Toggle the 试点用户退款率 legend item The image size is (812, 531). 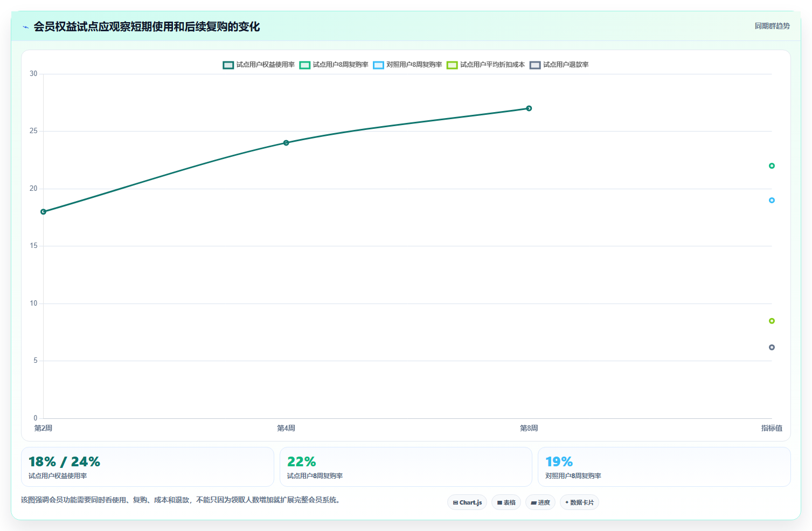point(559,65)
